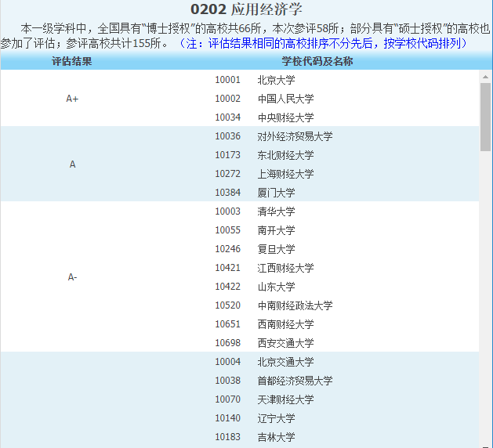Select school name 中国人民大学
This screenshot has height=448, width=493.
click(x=285, y=99)
